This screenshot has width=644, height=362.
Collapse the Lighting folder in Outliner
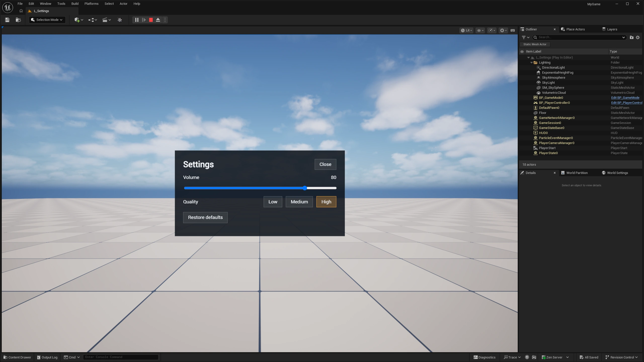coord(531,63)
